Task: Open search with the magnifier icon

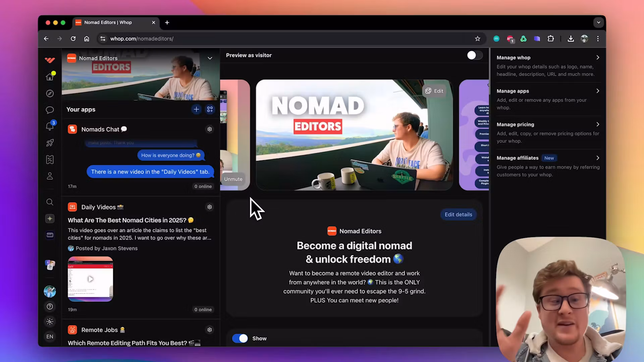Action: (50, 202)
